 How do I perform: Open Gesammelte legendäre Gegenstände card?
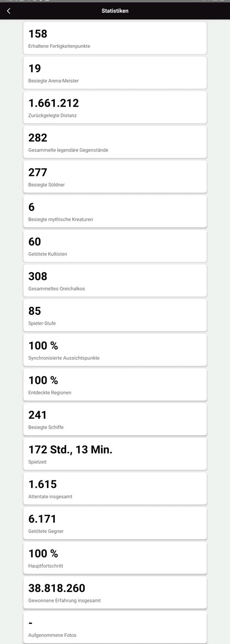point(115,142)
